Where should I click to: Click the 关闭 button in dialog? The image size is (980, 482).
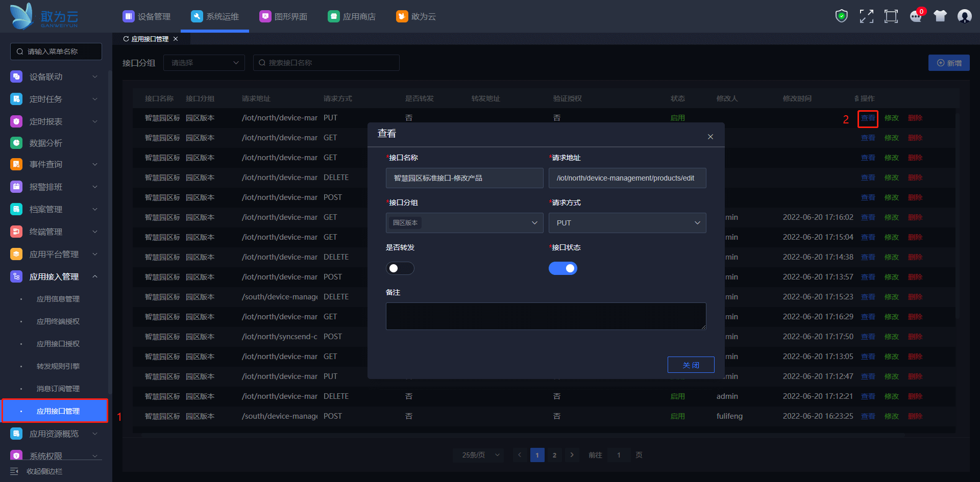(691, 365)
